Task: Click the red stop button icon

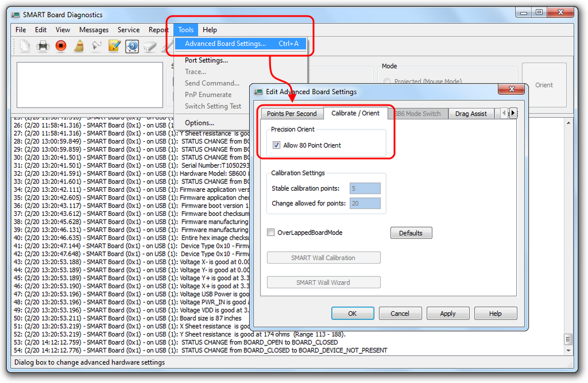Action: coord(61,46)
